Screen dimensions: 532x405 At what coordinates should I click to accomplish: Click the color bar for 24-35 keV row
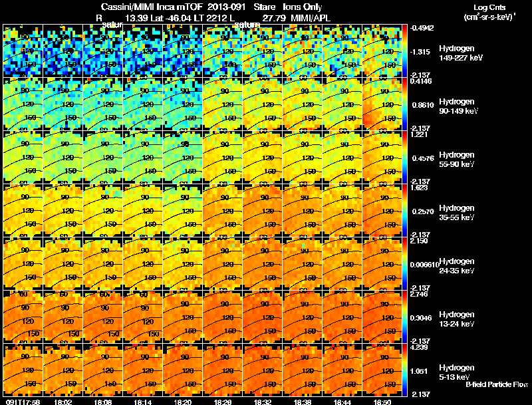click(405, 263)
